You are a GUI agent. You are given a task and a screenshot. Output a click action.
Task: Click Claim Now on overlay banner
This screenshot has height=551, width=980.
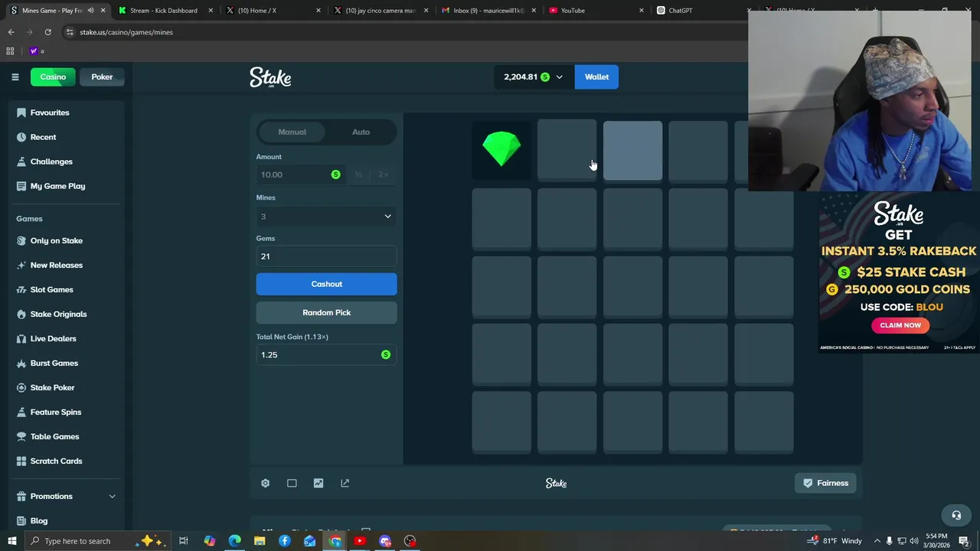(x=900, y=325)
